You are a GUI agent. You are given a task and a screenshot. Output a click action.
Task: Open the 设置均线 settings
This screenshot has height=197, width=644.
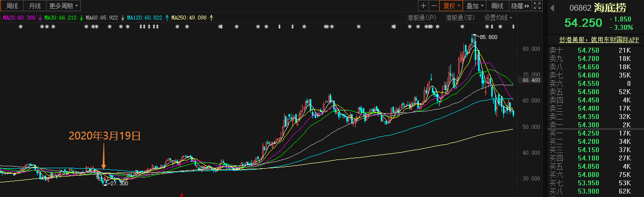(498, 18)
